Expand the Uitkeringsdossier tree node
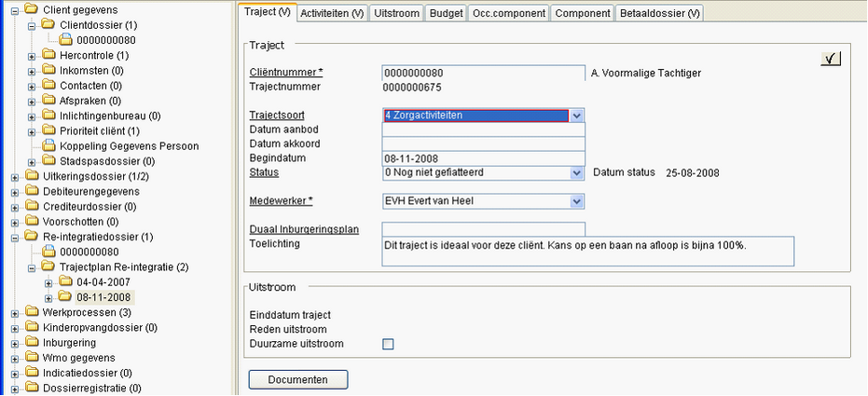 click(15, 177)
